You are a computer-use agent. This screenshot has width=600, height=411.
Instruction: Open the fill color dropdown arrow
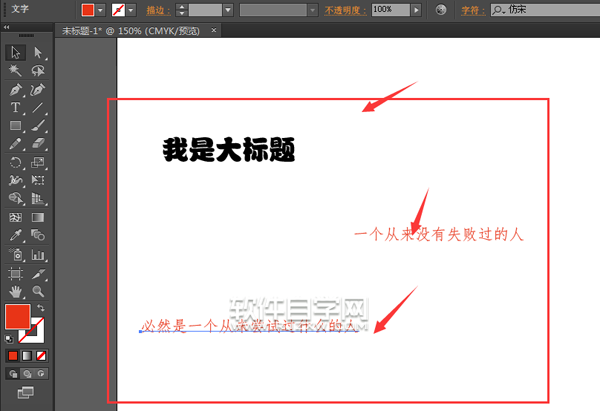coord(100,10)
